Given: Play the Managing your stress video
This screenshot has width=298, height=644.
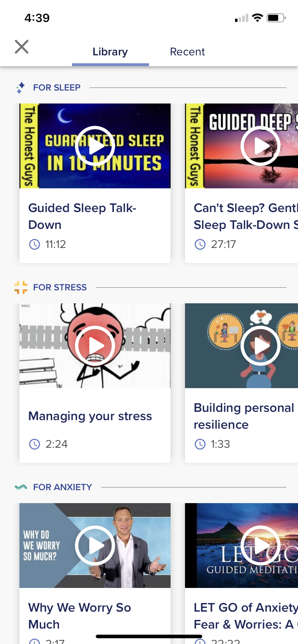Looking at the screenshot, I should (x=95, y=346).
